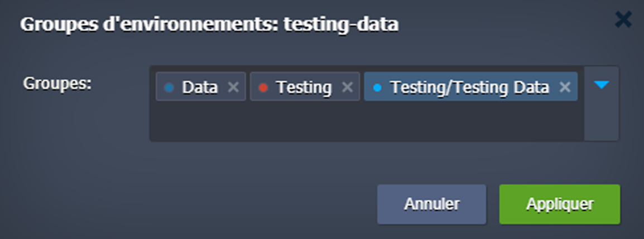Open the groups dropdown arrow
This screenshot has width=644, height=239.
point(601,85)
